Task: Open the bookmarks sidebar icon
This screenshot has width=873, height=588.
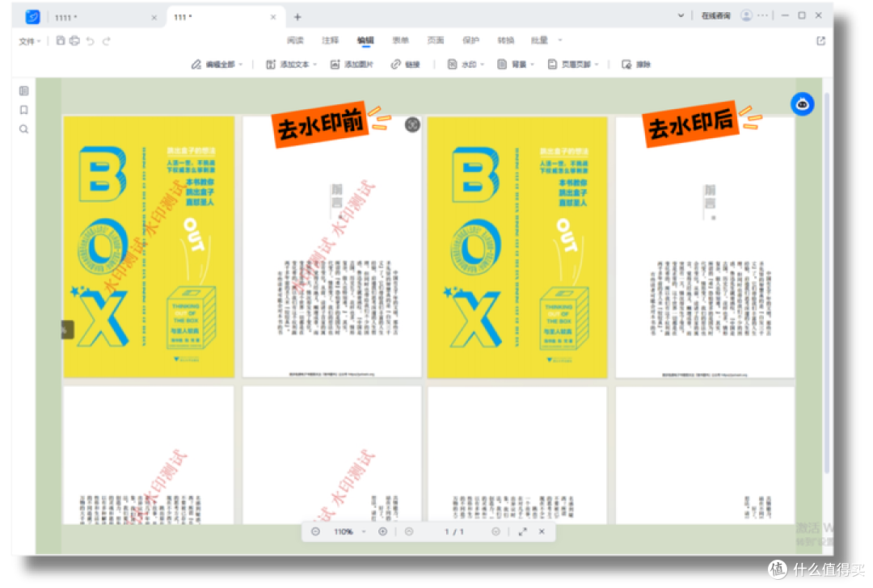Action: pos(24,110)
